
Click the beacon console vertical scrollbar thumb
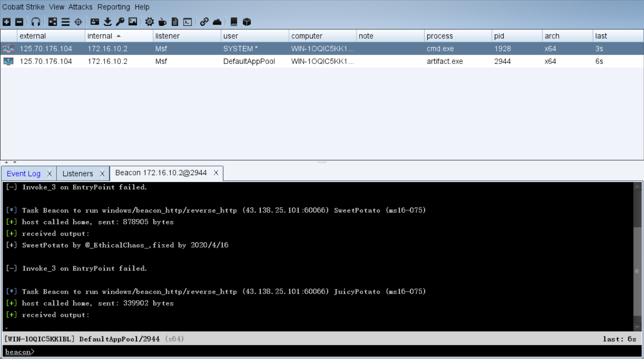637,271
